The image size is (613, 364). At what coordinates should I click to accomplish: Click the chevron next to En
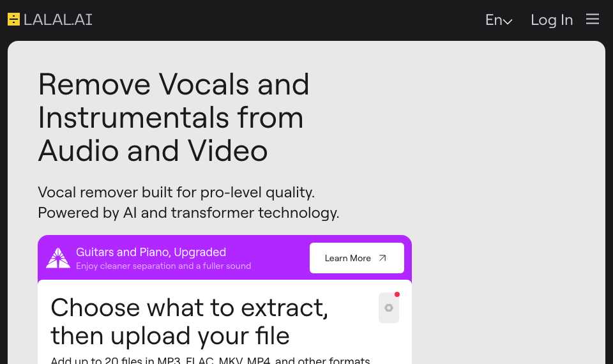coord(508,22)
